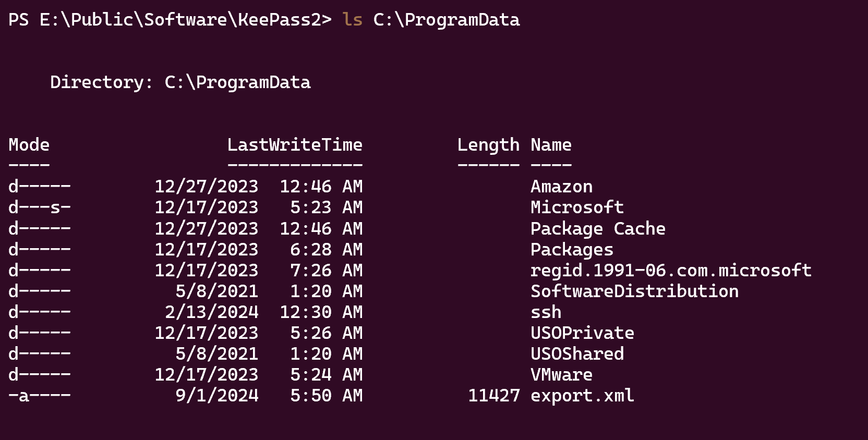The width and height of the screenshot is (868, 440).
Task: Click the ls command text
Action: [352, 20]
